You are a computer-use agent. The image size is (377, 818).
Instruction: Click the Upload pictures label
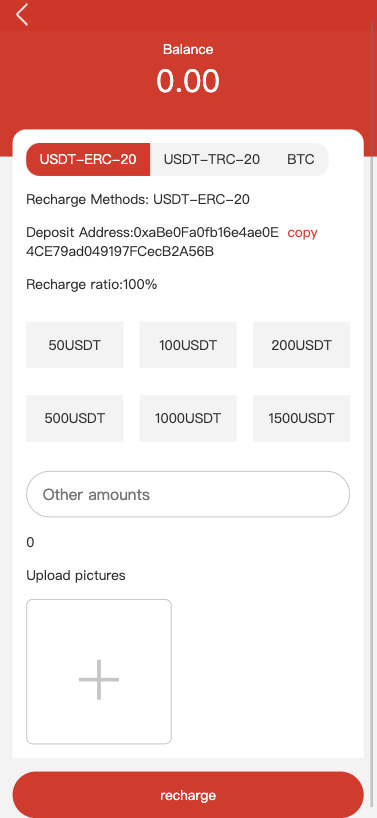(x=76, y=575)
